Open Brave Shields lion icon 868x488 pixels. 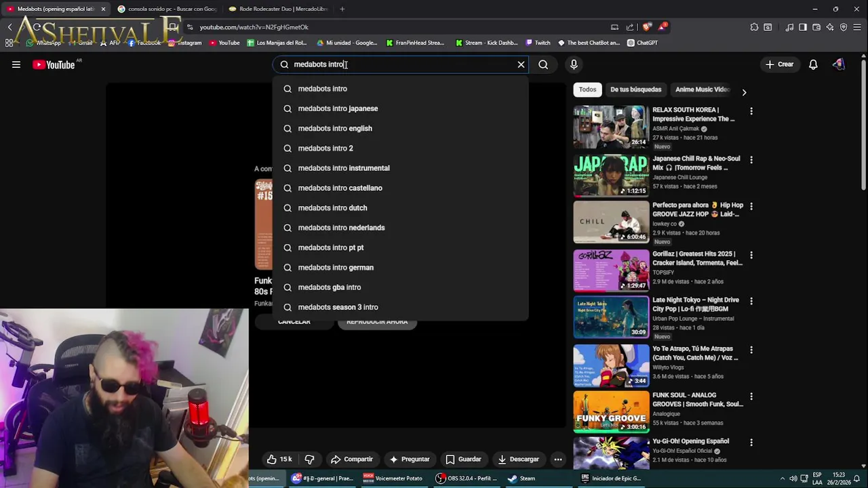pos(647,27)
